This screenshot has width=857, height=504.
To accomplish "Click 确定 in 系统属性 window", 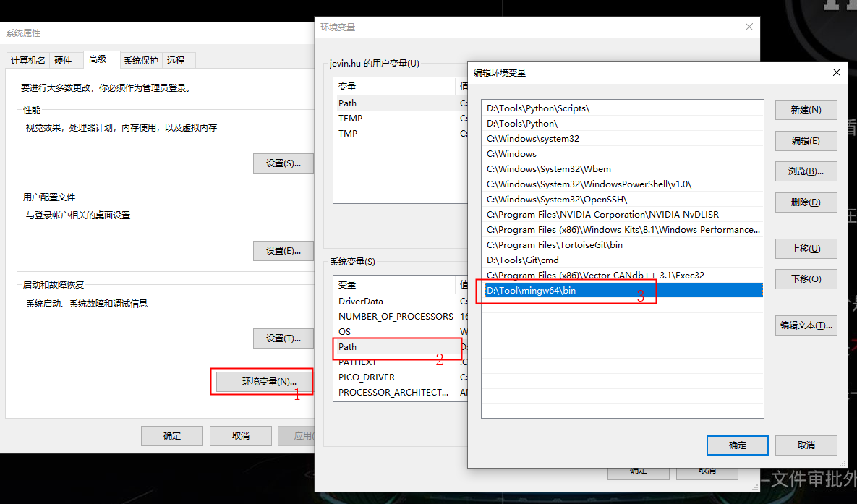I will (x=171, y=436).
